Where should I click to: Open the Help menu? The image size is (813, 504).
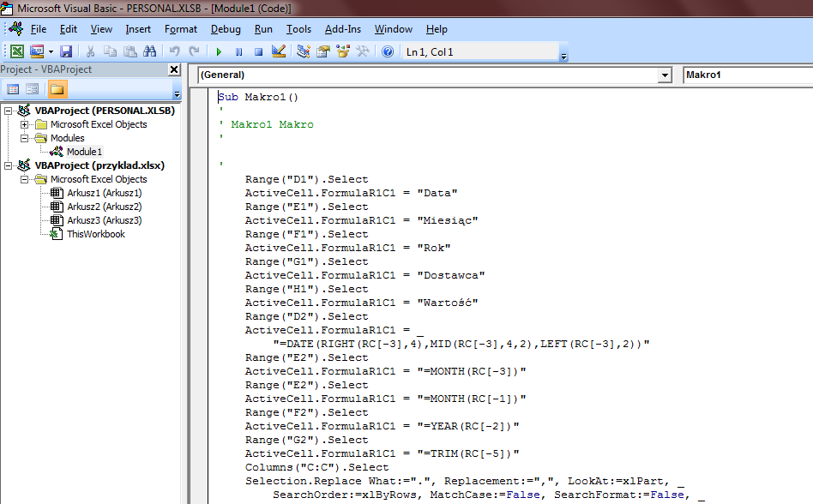(x=437, y=29)
